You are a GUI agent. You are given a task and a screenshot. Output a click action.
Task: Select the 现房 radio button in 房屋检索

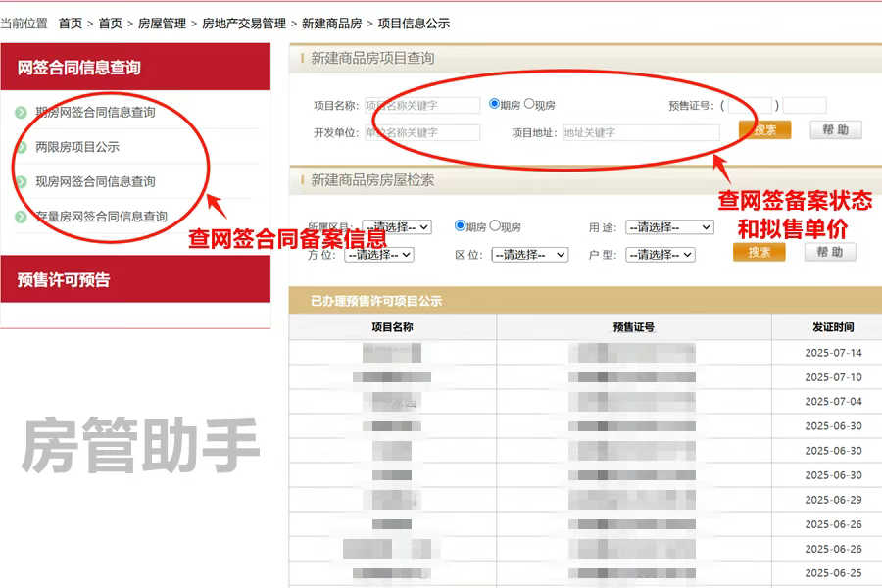(494, 226)
